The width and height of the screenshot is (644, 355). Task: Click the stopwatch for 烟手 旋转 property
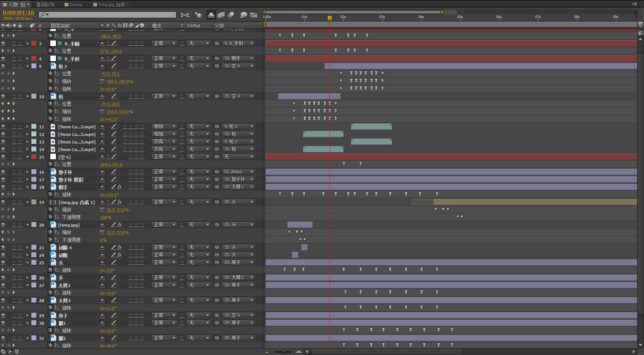pyautogui.click(x=50, y=194)
